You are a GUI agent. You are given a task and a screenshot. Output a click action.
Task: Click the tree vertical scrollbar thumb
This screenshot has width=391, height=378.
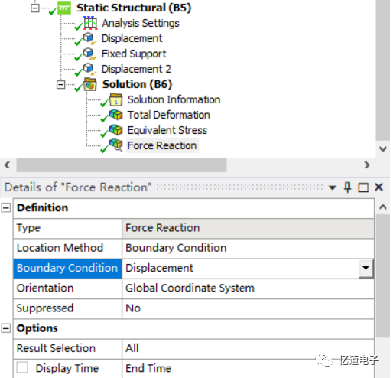(x=383, y=70)
